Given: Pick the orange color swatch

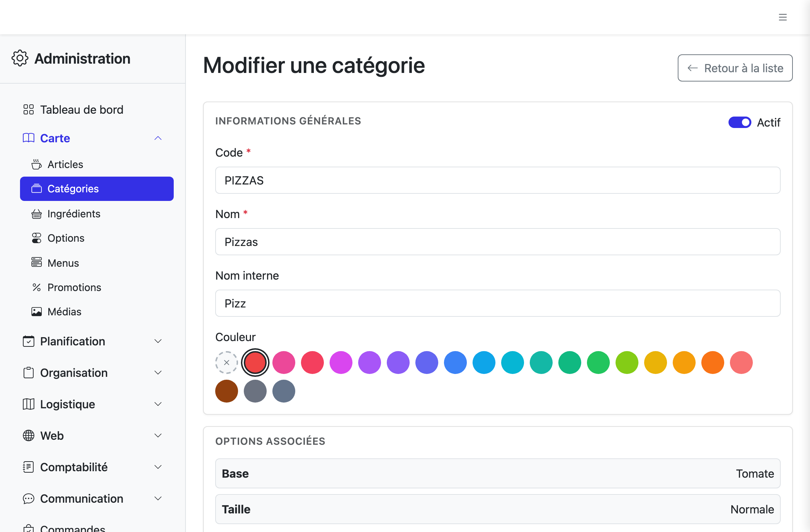Looking at the screenshot, I should [x=713, y=363].
